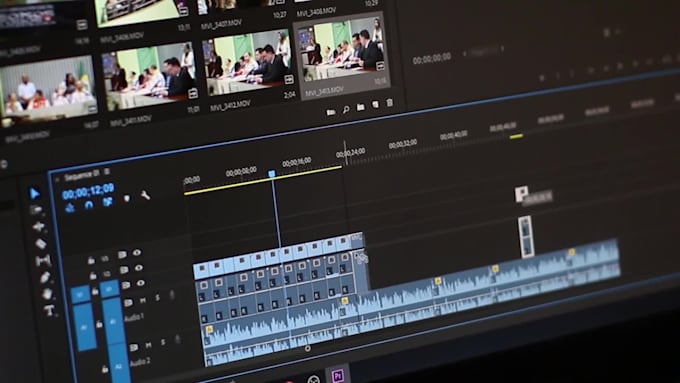Select clip thumbnail MVI_3412.MOV

pos(248,63)
